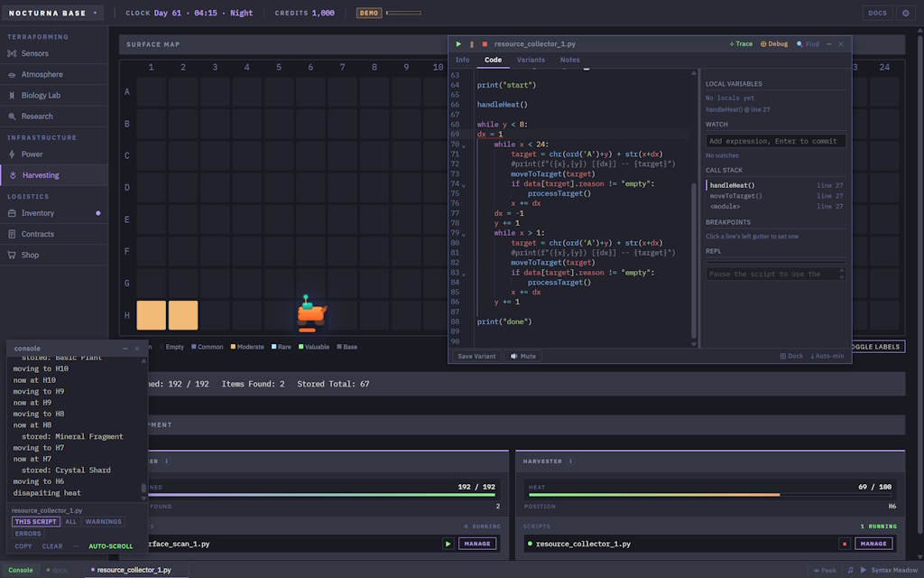Run surface_scan_1.py with its play button
Screen dimensions: 924x578
click(448, 545)
